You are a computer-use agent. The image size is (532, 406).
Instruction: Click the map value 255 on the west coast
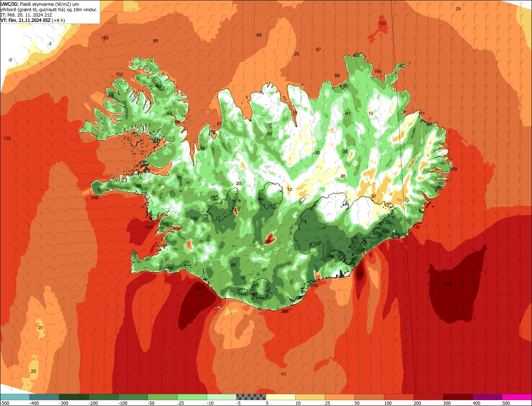[150, 227]
